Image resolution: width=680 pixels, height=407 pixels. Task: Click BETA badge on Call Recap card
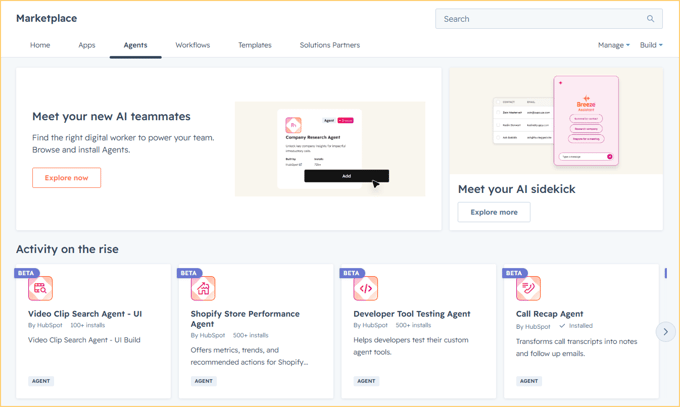[514, 273]
